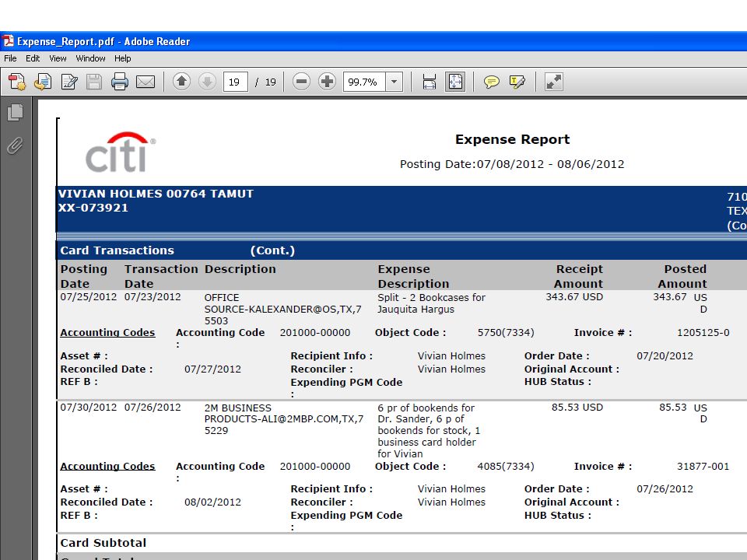The image size is (747, 560).
Task: Click object code 5750(7334)
Action: click(506, 332)
